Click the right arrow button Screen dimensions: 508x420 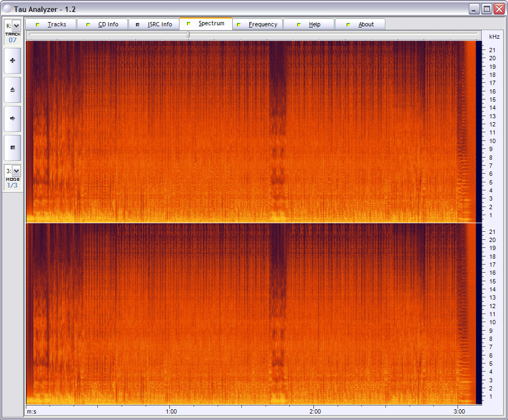click(x=12, y=118)
